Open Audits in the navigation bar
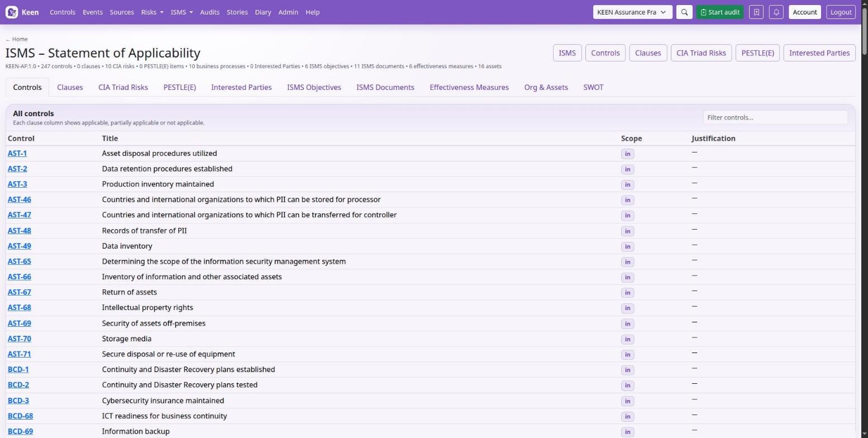Viewport: 868px width, 438px height. tap(209, 12)
